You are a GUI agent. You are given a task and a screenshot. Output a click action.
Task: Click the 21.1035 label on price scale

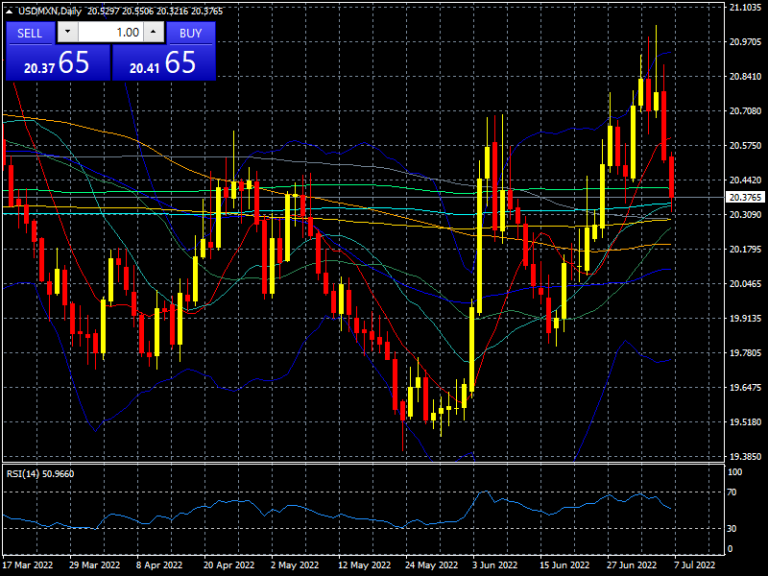click(x=745, y=7)
